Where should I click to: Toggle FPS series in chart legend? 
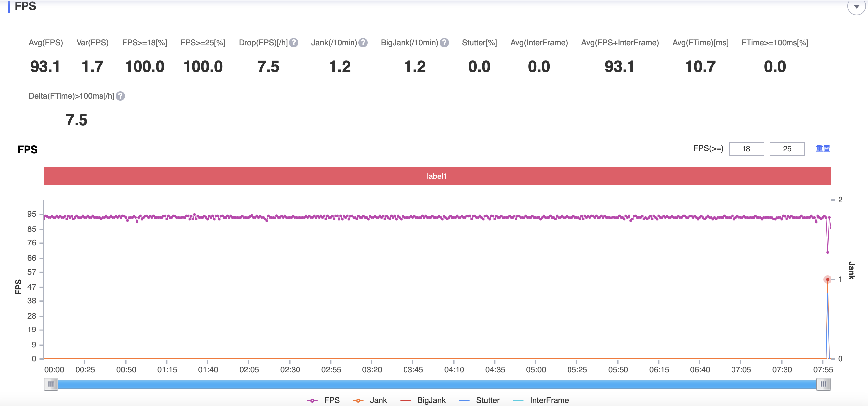click(323, 400)
